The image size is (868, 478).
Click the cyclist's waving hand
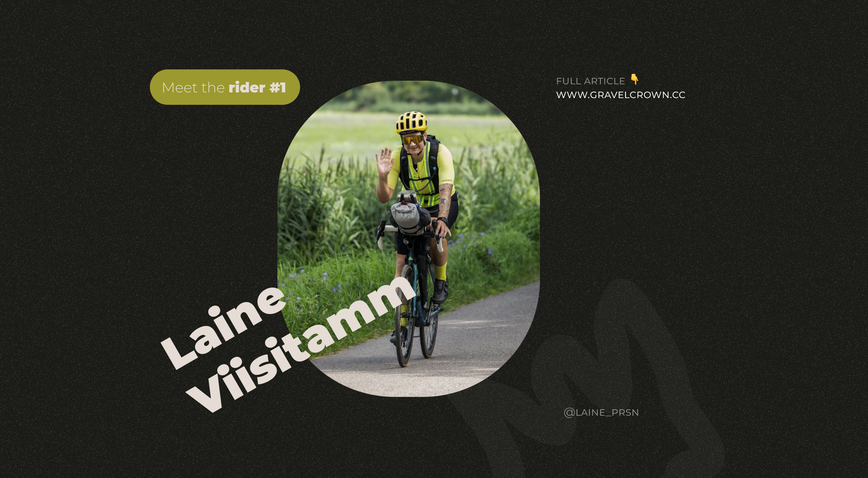point(384,162)
